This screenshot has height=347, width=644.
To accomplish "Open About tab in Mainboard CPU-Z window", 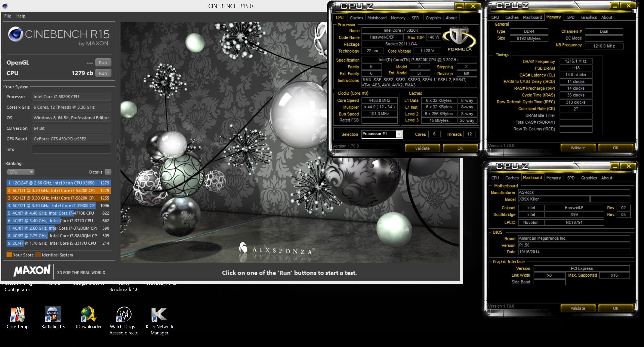I will [x=607, y=178].
